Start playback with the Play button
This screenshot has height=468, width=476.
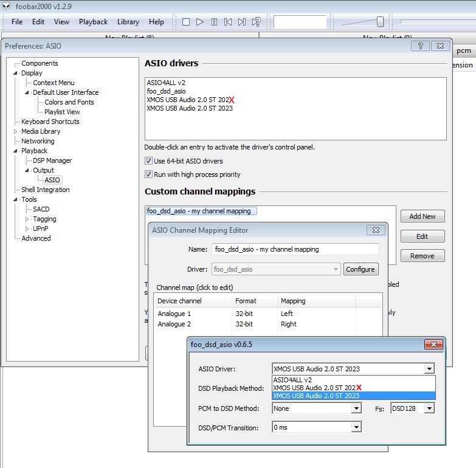click(x=200, y=22)
